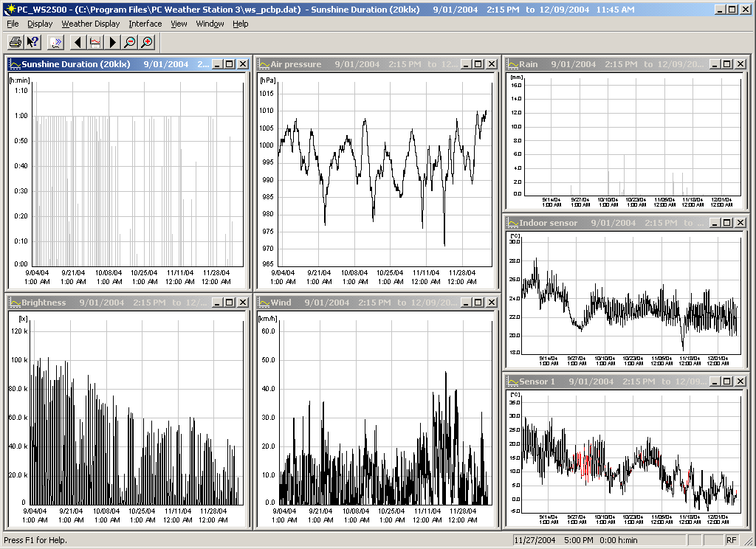Screen dimensions: 756x549
Task: Zoom in with the plus magnifier
Action: 147,42
